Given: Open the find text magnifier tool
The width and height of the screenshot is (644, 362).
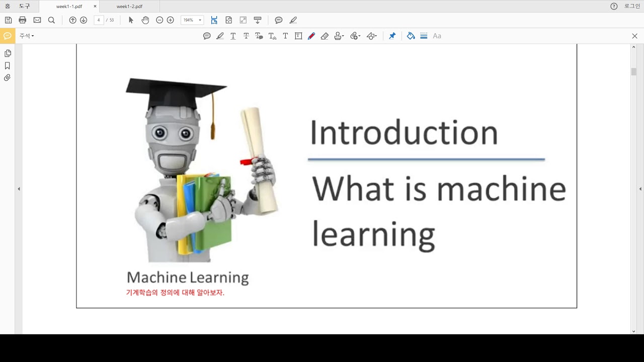Looking at the screenshot, I should tap(51, 20).
